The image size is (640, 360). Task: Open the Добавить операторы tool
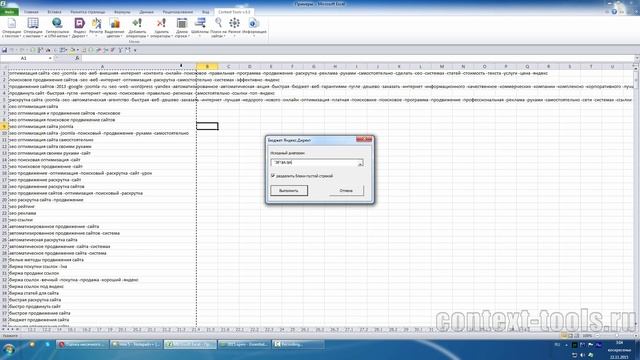[x=137, y=28]
